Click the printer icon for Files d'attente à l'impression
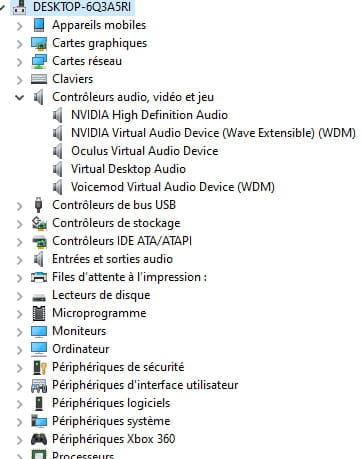 (x=39, y=277)
